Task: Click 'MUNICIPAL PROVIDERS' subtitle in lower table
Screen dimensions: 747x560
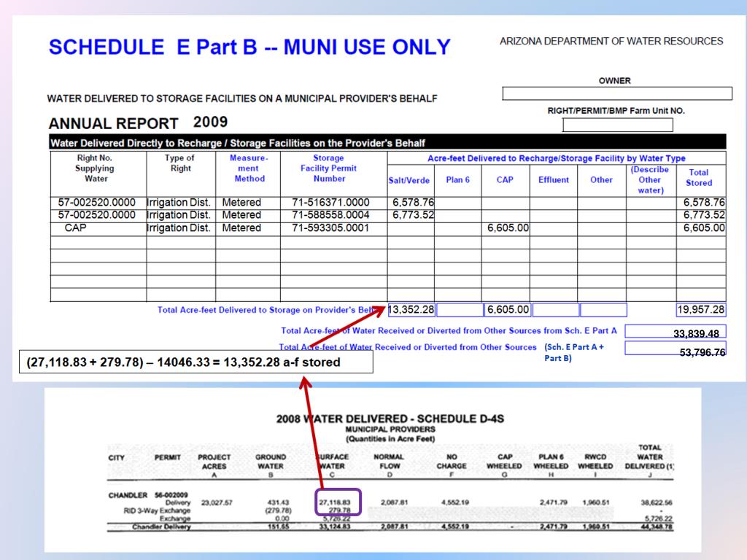Action: (x=390, y=429)
